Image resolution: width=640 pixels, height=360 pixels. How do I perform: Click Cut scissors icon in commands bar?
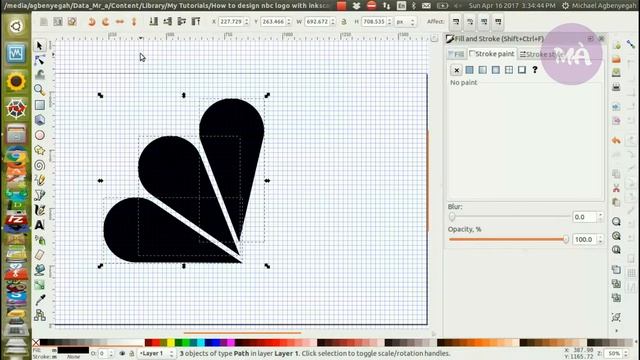(616, 188)
